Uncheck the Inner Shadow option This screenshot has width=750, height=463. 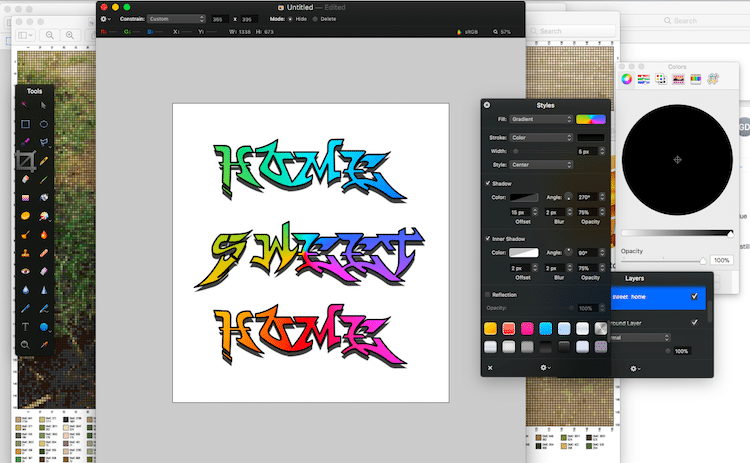coord(488,239)
